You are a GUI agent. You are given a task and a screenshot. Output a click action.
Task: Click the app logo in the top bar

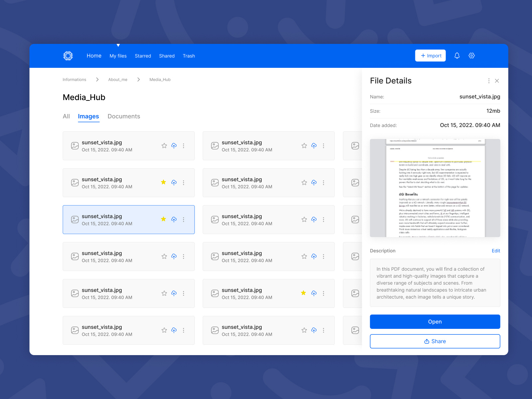coord(68,56)
